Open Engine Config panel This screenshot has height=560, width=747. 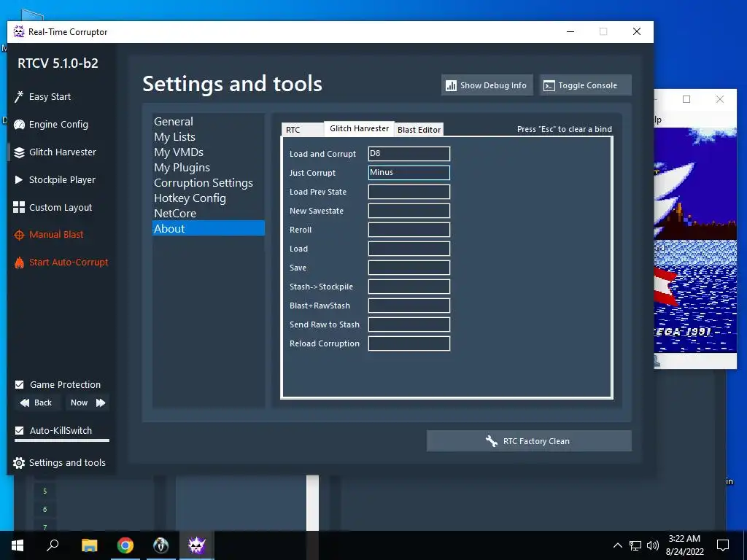point(51,124)
